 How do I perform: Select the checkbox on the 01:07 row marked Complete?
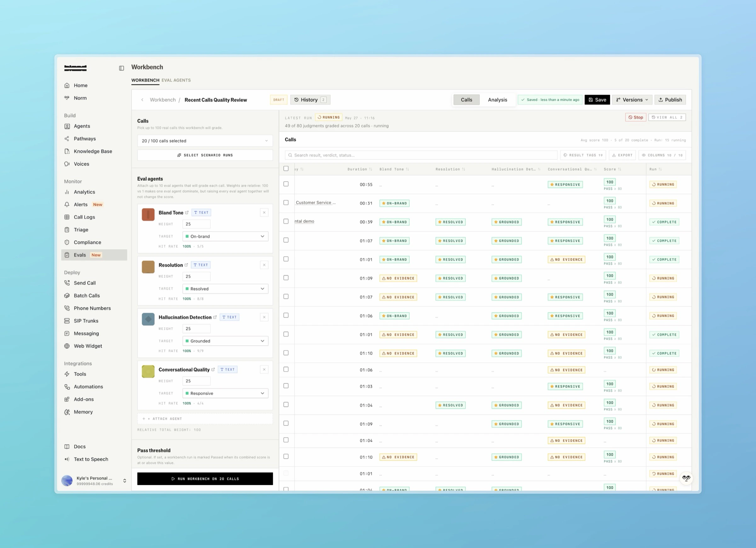(x=286, y=240)
